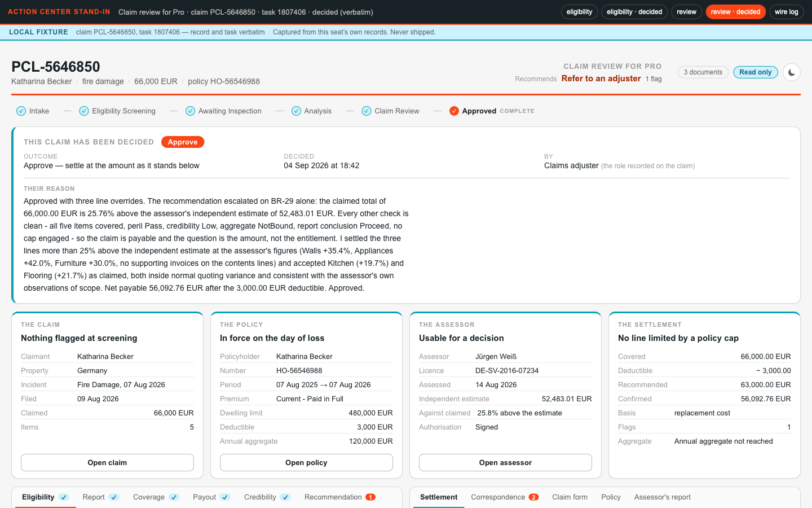Click the Annual aggregate not reached text
This screenshot has height=508, width=812.
723,441
